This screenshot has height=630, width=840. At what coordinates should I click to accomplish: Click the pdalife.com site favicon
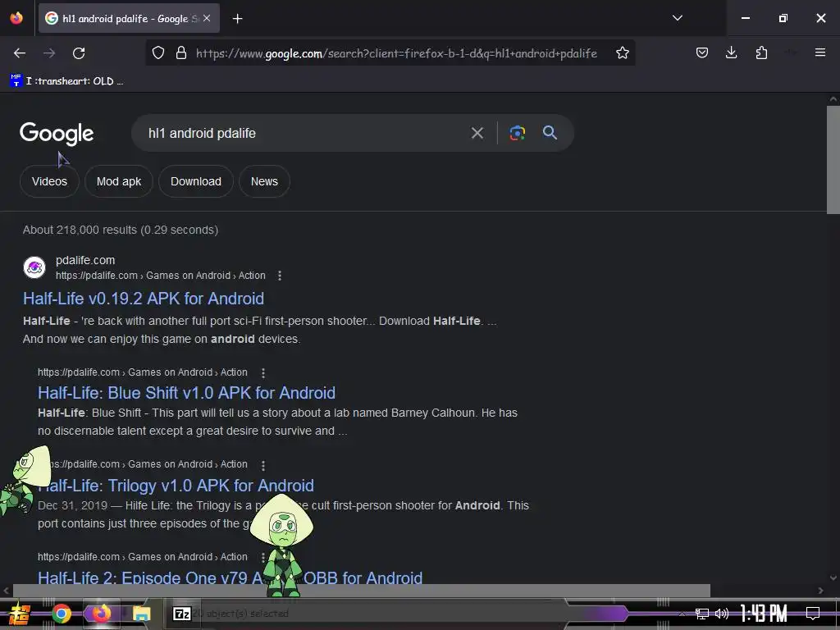[x=34, y=267]
